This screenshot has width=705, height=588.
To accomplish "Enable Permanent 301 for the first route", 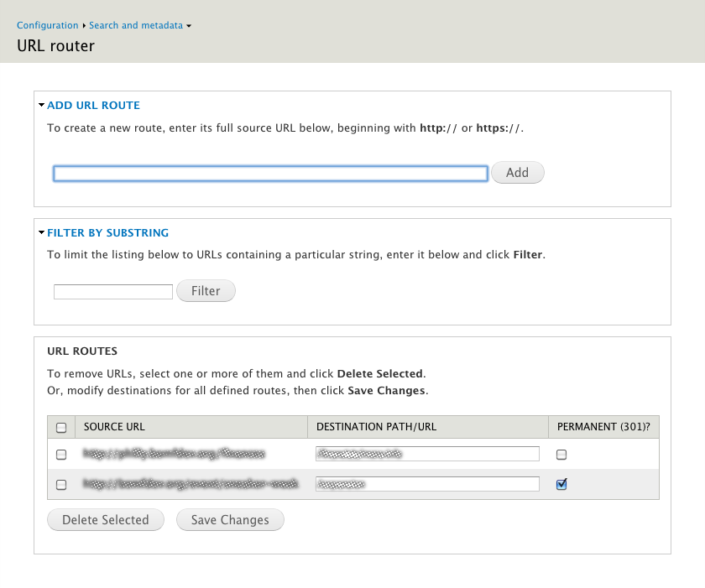I will click(561, 454).
